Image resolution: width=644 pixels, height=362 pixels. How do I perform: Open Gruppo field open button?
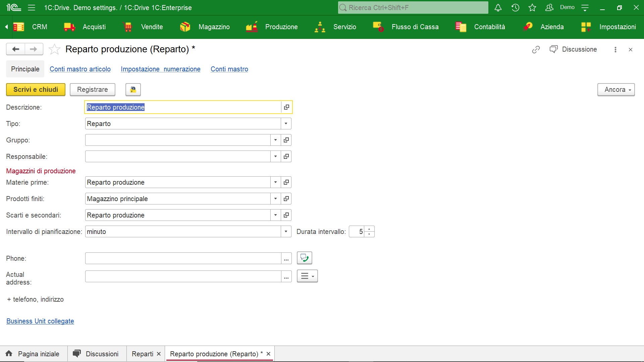[x=286, y=140]
